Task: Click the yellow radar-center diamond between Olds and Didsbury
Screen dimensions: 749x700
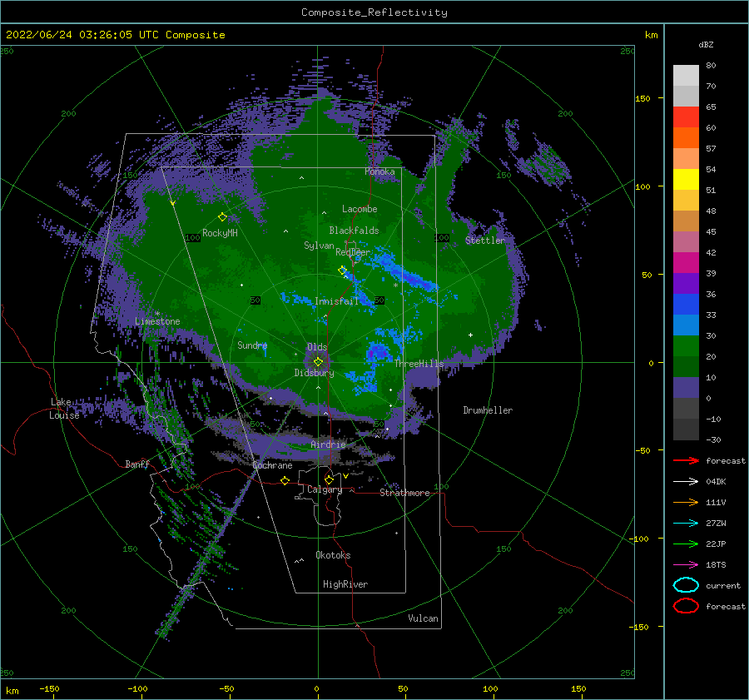Action: pos(318,362)
